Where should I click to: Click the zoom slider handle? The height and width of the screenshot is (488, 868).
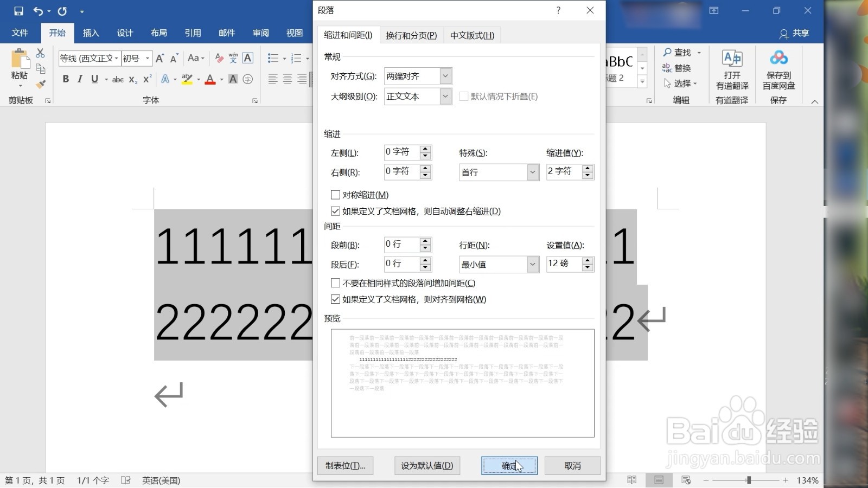click(x=749, y=480)
